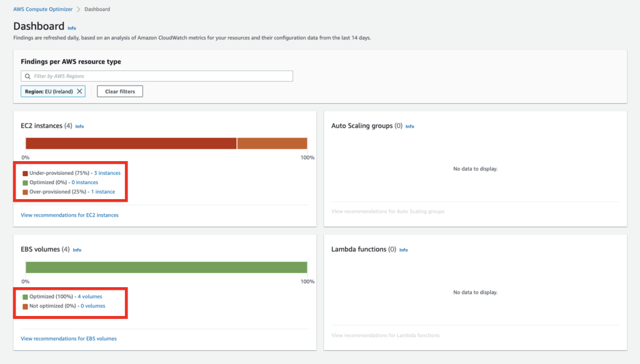Image resolution: width=640 pixels, height=364 pixels.
Task: Open Info link beside EC2 instances
Action: point(79,126)
